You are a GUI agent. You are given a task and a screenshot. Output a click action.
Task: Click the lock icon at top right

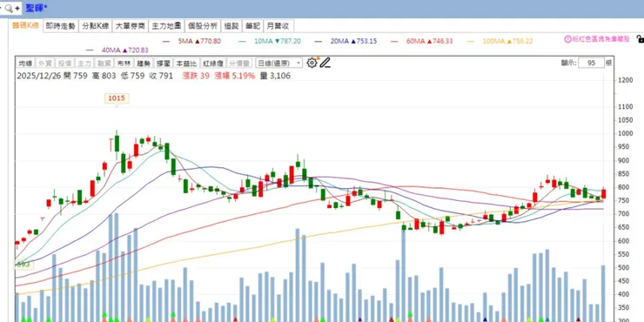coord(640,39)
